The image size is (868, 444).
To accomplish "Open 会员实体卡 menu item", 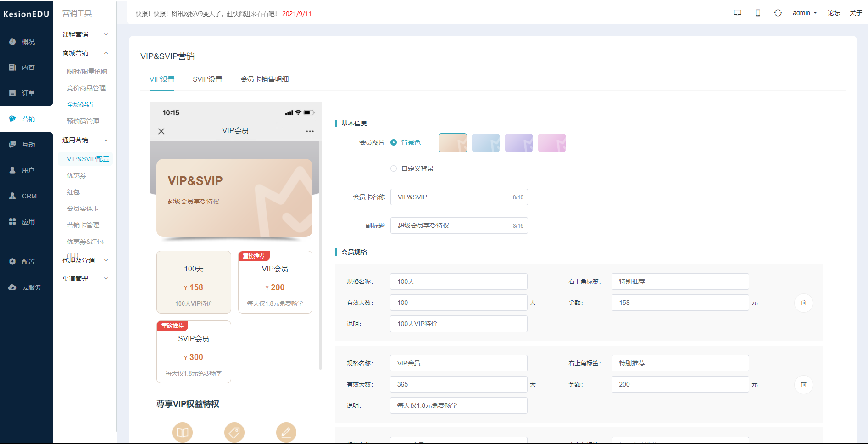I will (x=83, y=208).
